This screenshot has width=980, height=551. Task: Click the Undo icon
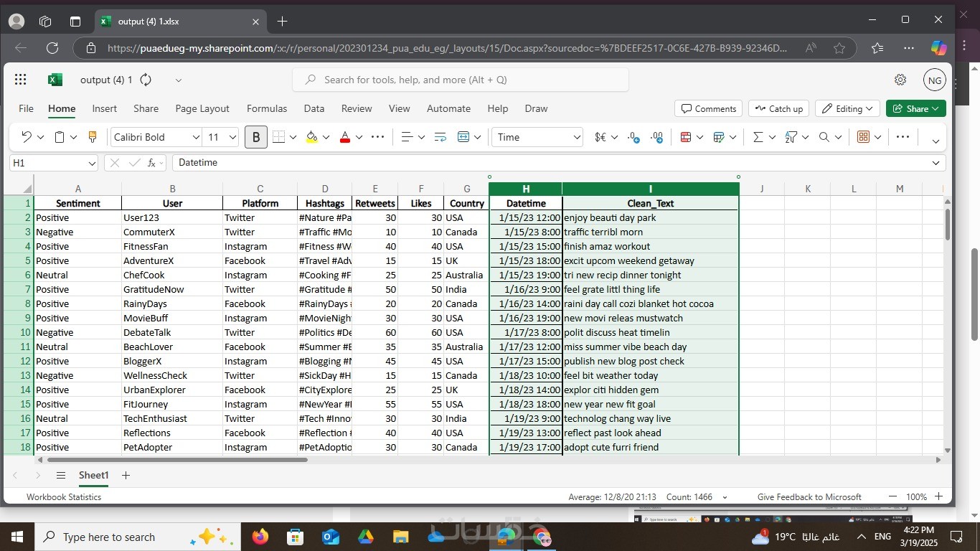click(27, 137)
